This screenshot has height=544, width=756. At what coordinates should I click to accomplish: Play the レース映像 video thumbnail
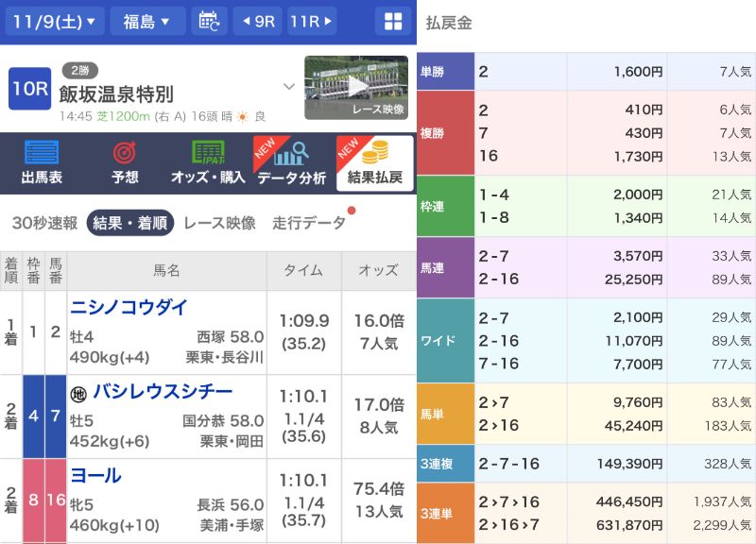pos(355,88)
